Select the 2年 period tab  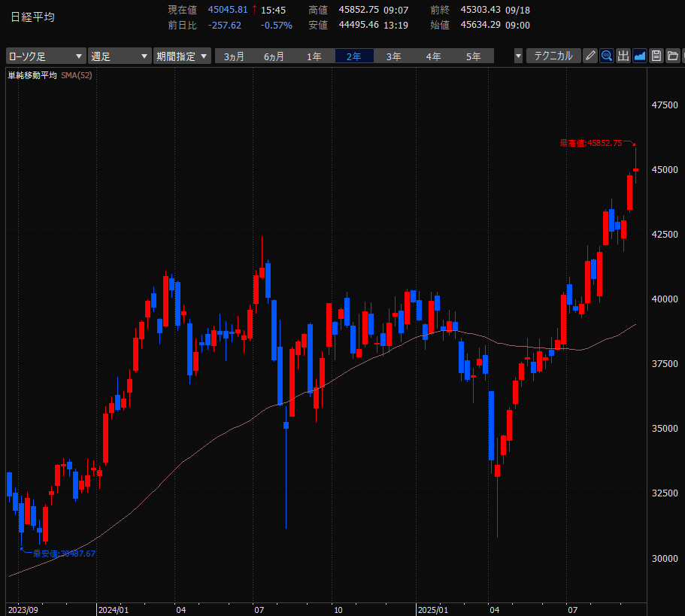point(354,56)
